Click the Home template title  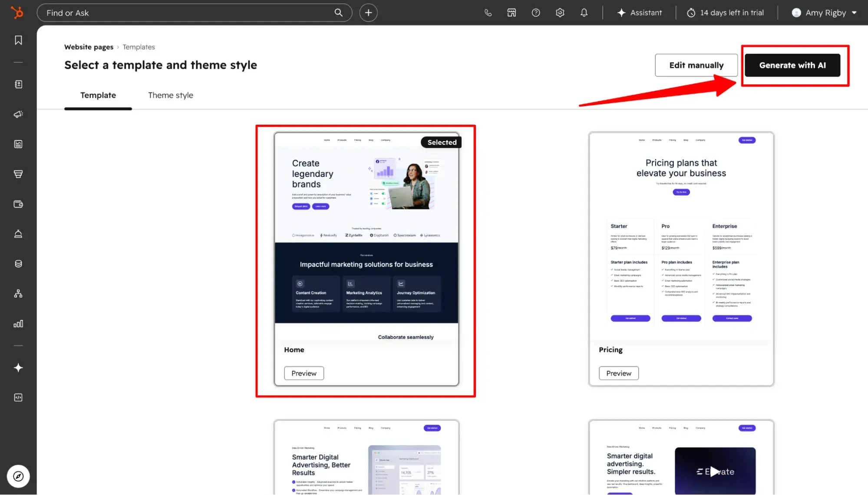(x=294, y=350)
